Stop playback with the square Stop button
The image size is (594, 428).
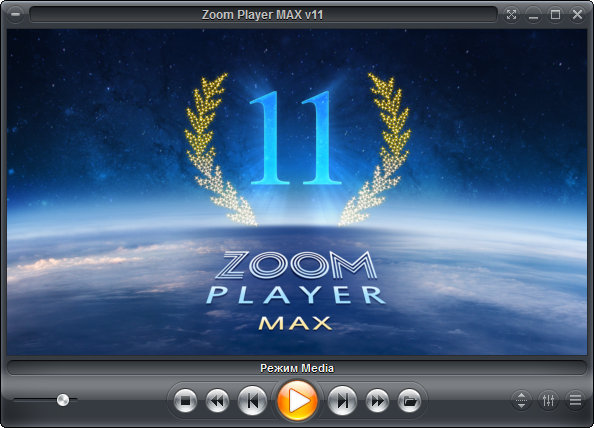coord(185,401)
